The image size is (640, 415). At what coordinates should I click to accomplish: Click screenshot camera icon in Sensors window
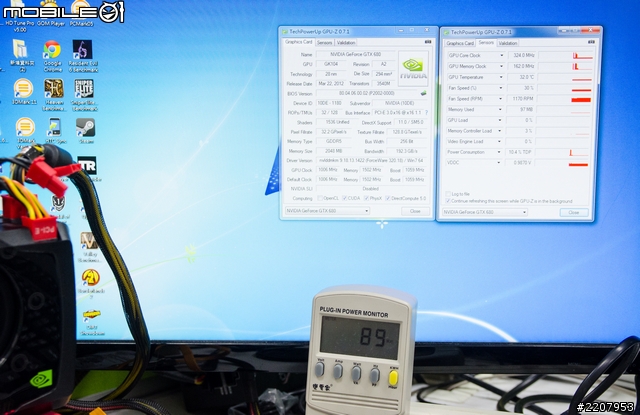tap(591, 42)
